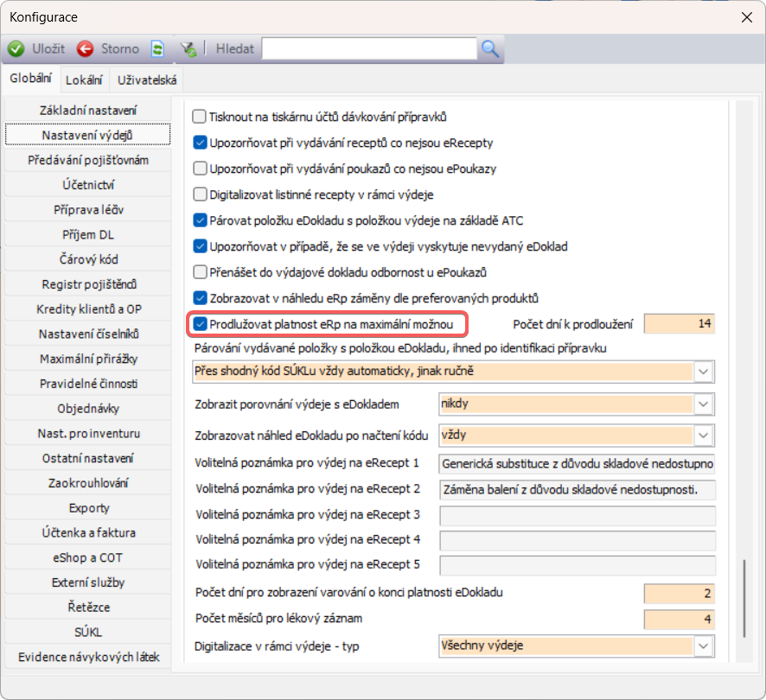Click the green Uložit save icon
Viewport: 766px width, 700px height.
point(16,48)
